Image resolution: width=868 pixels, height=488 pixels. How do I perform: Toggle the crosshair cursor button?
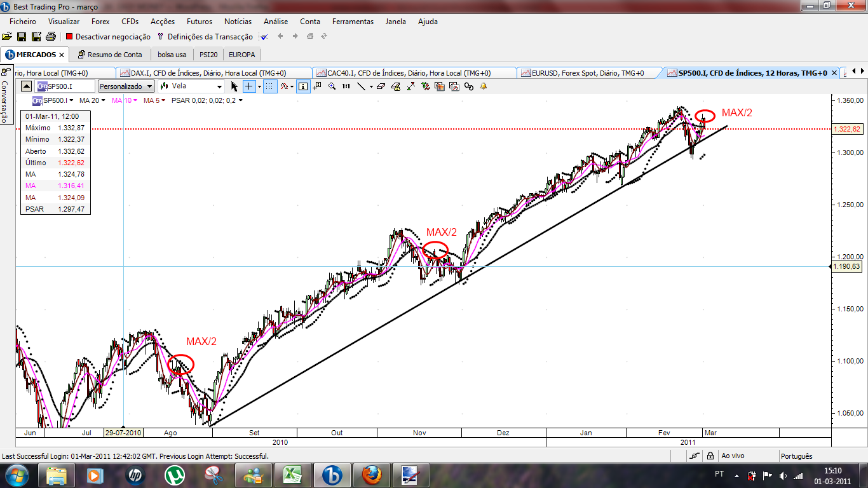coord(248,86)
